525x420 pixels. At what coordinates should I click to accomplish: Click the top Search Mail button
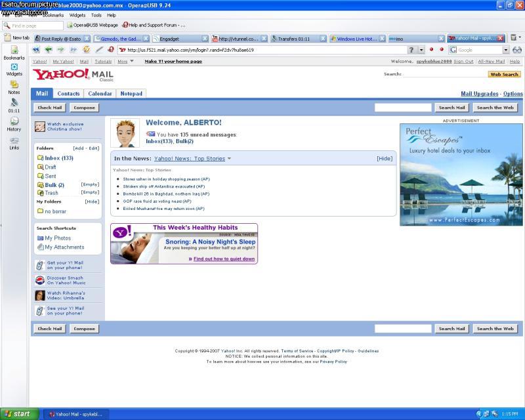pos(451,108)
